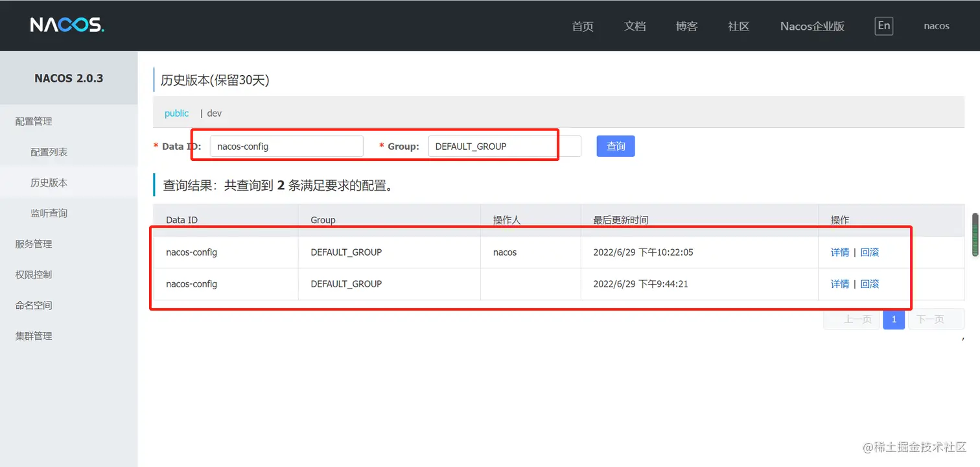The height and width of the screenshot is (467, 980).
Task: Click 回滚 for the 下午9:44:21 entry
Action: [x=870, y=284]
